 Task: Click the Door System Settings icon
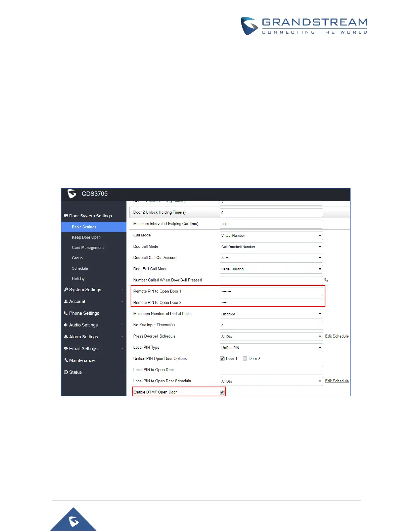point(66,216)
